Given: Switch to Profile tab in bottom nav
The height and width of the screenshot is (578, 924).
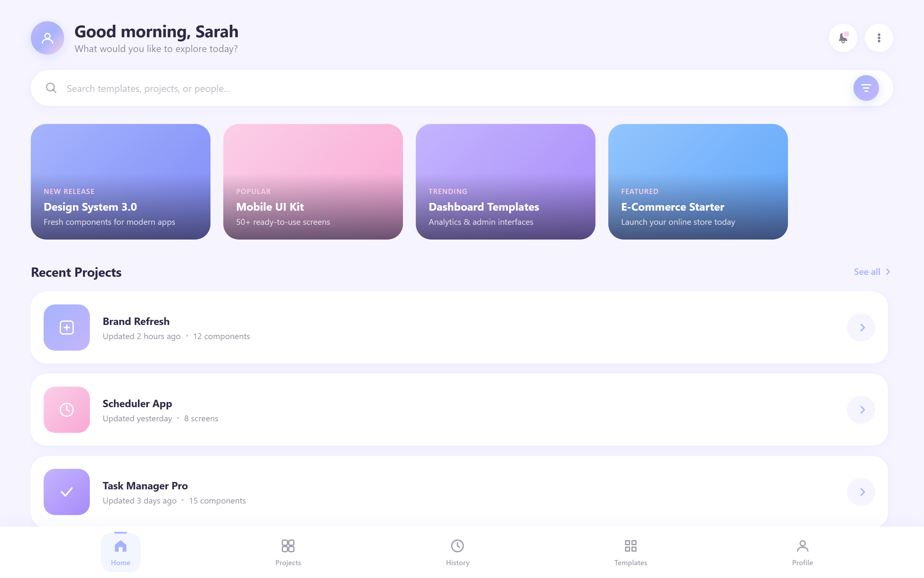Looking at the screenshot, I should 802,552.
